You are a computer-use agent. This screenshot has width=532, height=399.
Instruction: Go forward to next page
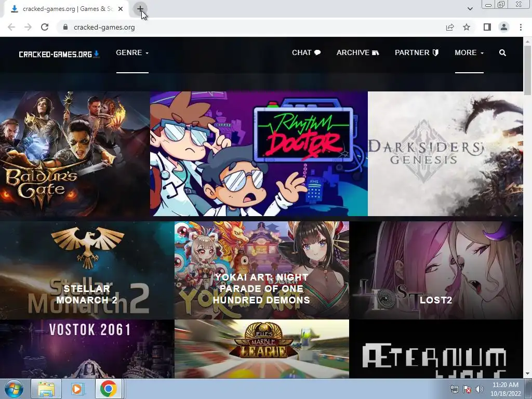click(x=28, y=27)
